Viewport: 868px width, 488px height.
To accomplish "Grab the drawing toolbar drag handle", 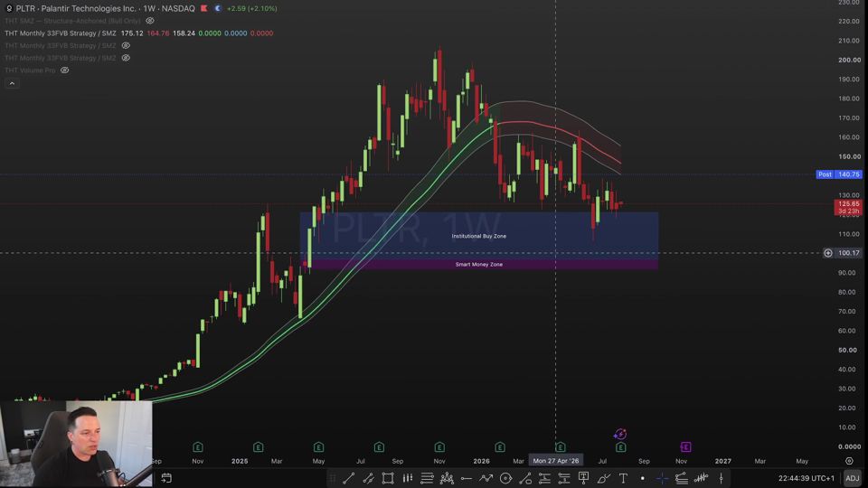I will tap(332, 478).
